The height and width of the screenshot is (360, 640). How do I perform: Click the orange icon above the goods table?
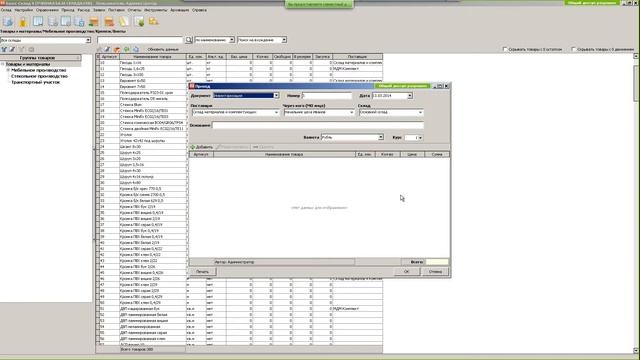pyautogui.click(x=117, y=49)
